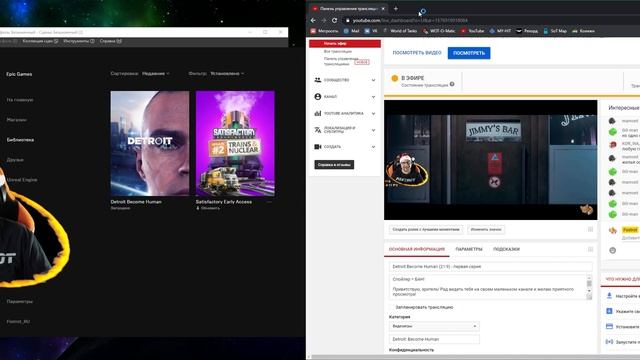Switch to ПОДСКАЗКИ tab
Viewport: 640px width, 360px height.
click(506, 249)
